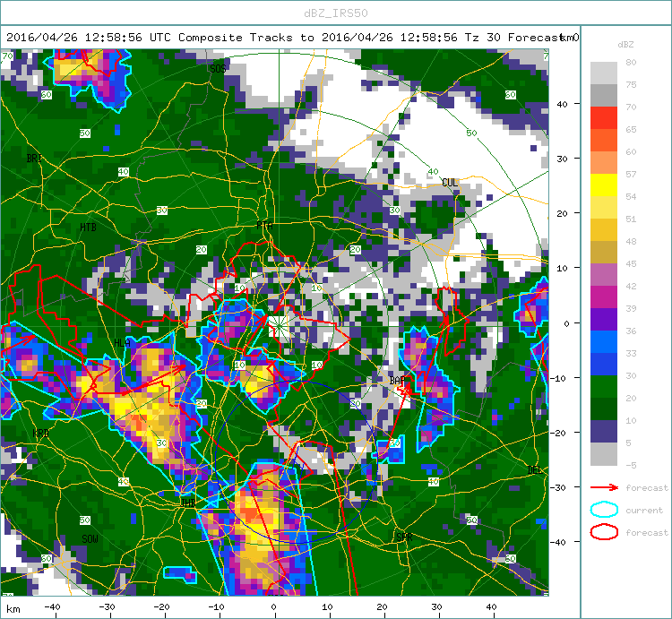Click the 'forecast' label beside the red arrow
Viewport: 672px width, 619px height.
coord(647,488)
